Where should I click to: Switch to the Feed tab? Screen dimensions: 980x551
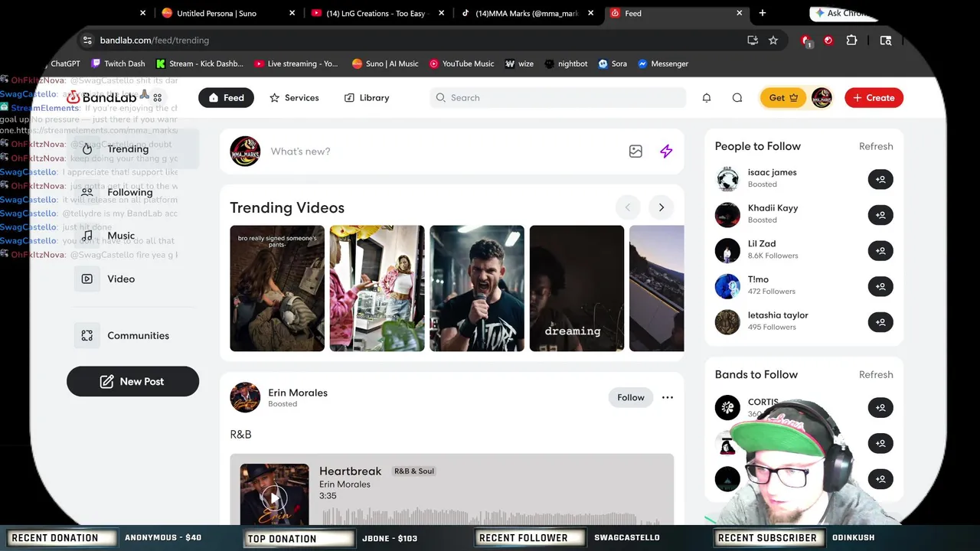(226, 98)
